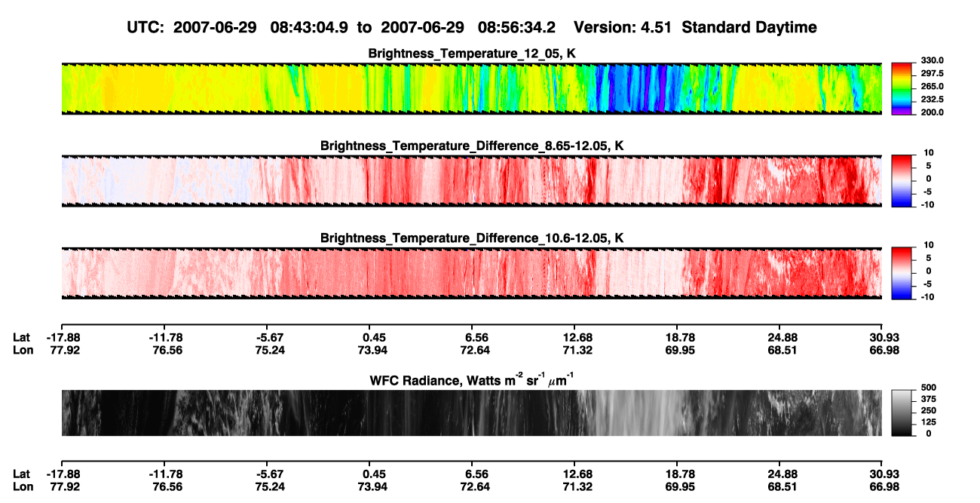Click the 'Lat' label on the axis above WFC Radiance
Screen dimensions: 980x503
[x=22, y=337]
